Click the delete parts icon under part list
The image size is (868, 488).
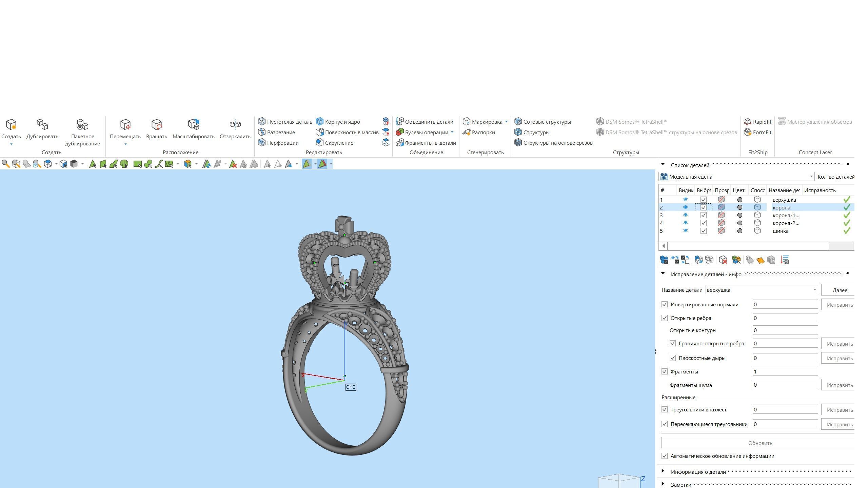pos(723,260)
